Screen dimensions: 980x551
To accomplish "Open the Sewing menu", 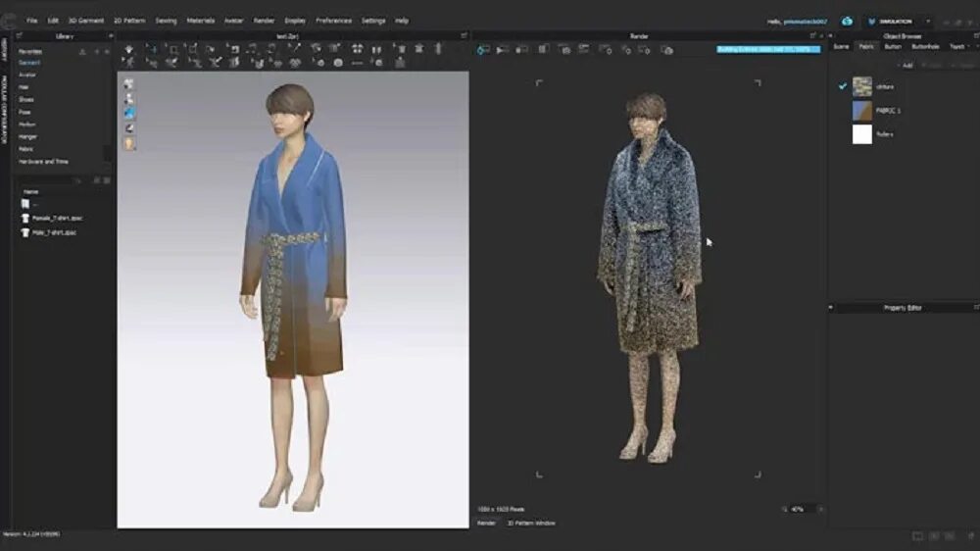I will tap(167, 21).
